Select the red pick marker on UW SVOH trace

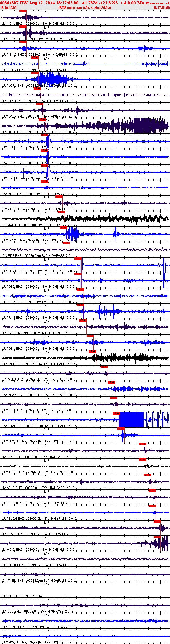152,506
